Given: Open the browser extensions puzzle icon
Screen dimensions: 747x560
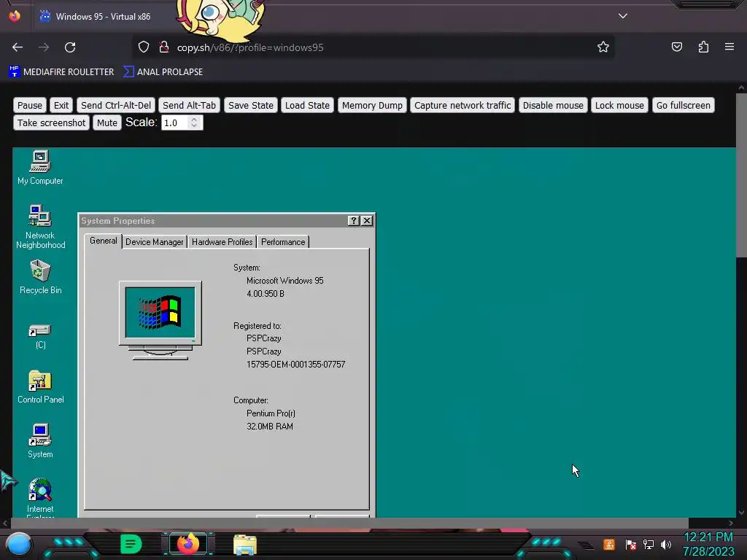Looking at the screenshot, I should [x=703, y=47].
